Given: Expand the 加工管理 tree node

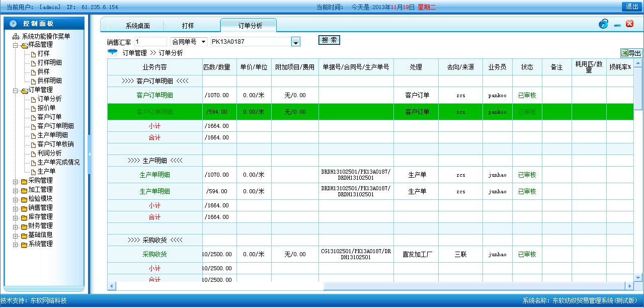Looking at the screenshot, I should click(16, 190).
